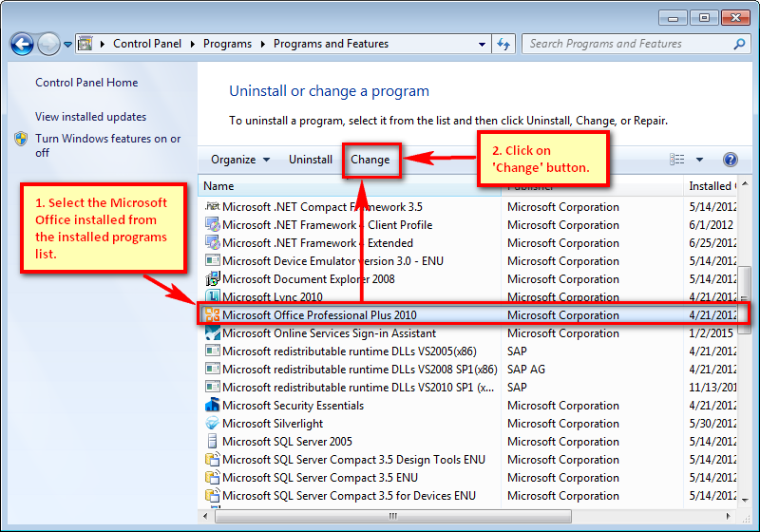Open Turn Windows features on or off

[x=108, y=145]
